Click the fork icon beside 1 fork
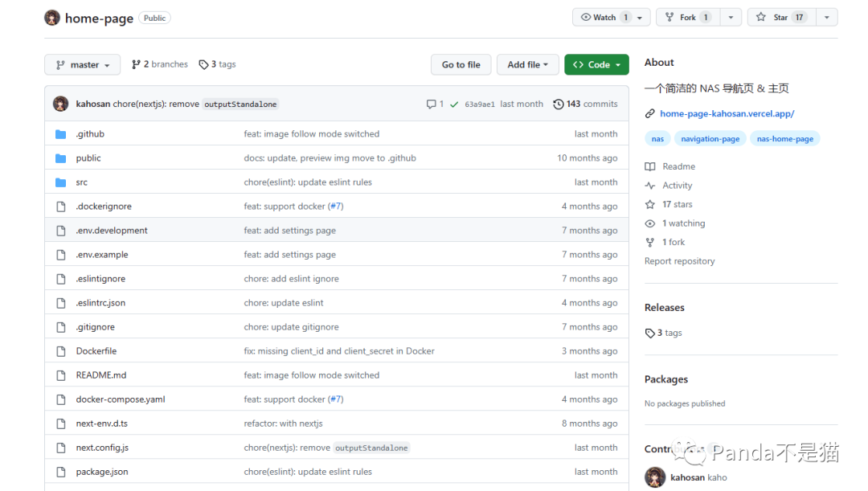The height and width of the screenshot is (491, 868). click(x=650, y=242)
